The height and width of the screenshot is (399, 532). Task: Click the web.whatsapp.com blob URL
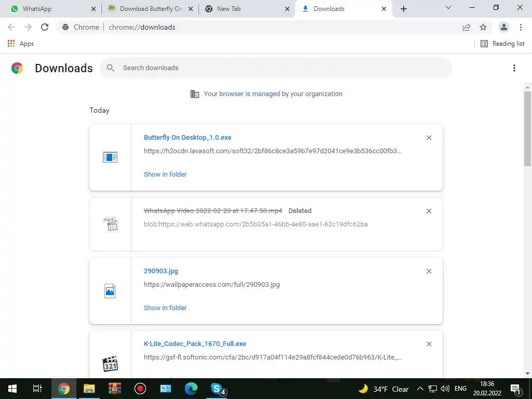click(256, 224)
